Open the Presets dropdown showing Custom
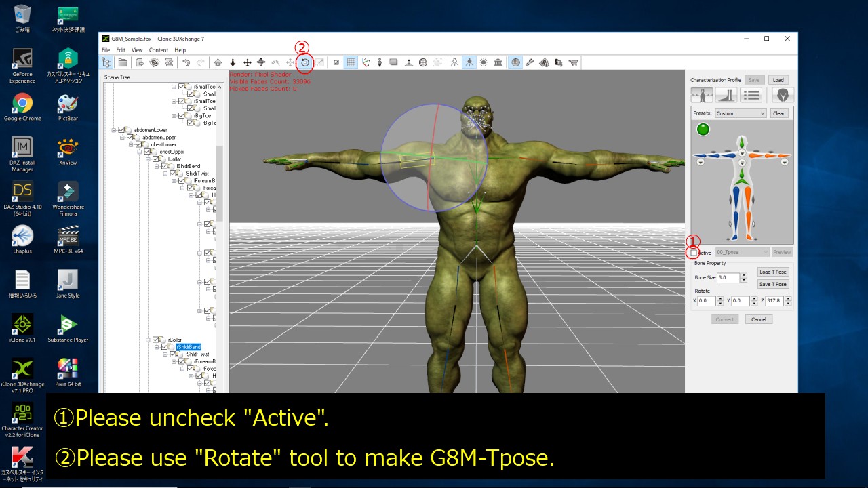Screen dimensions: 868x488 [741, 113]
